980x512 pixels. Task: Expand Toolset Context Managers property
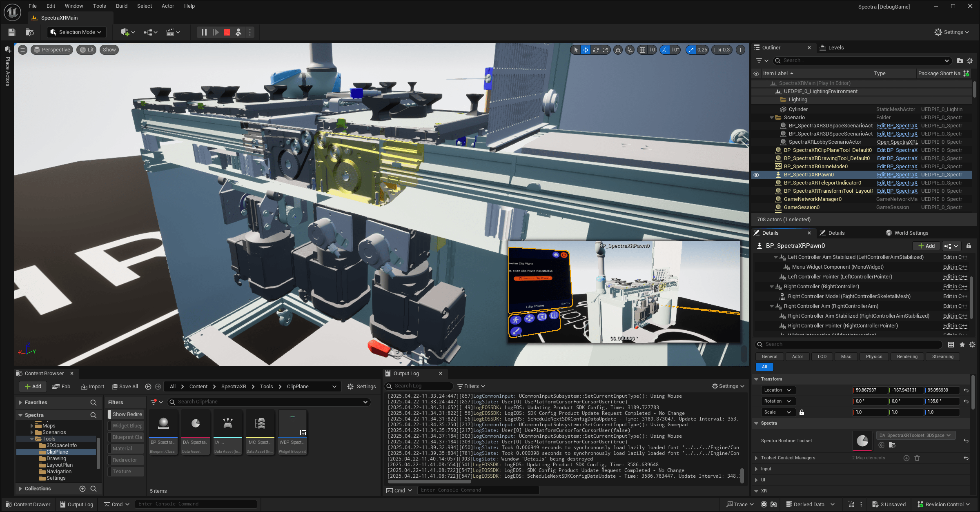tap(757, 458)
